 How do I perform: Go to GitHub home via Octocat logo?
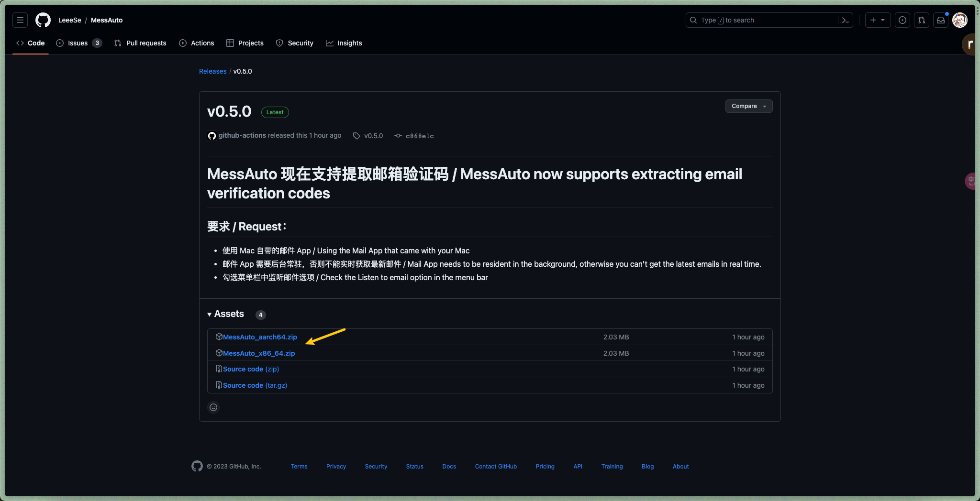[43, 20]
